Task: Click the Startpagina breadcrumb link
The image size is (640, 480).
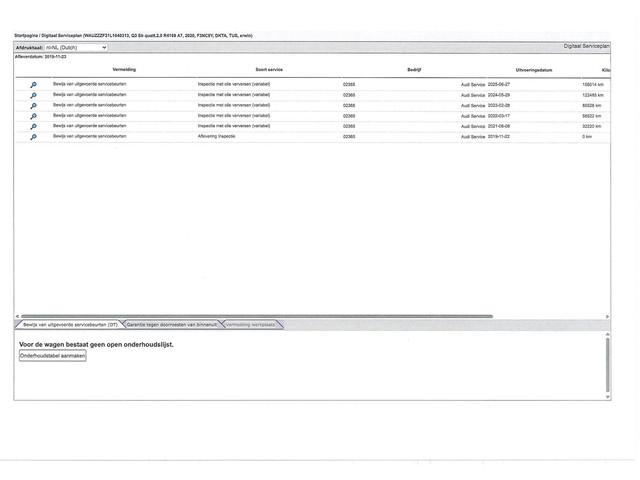Action: pyautogui.click(x=26, y=36)
